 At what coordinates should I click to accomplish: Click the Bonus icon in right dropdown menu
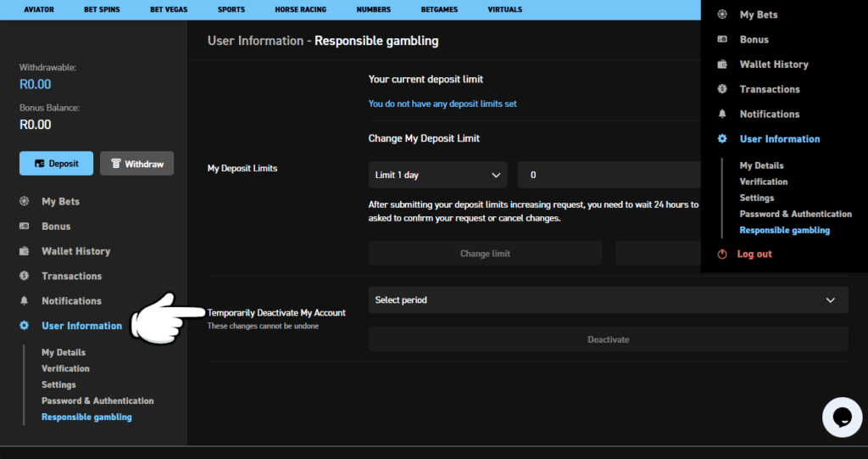coord(722,39)
